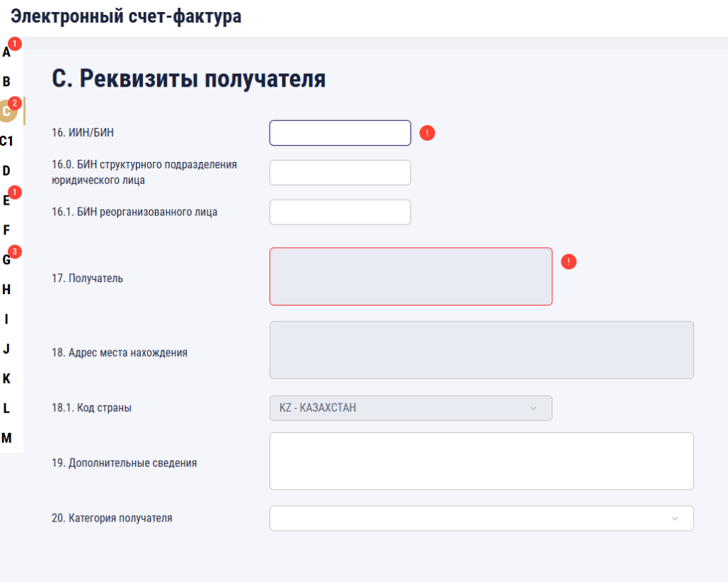This screenshot has height=582, width=728.
Task: Go to section B in sidebar
Action: point(7,82)
